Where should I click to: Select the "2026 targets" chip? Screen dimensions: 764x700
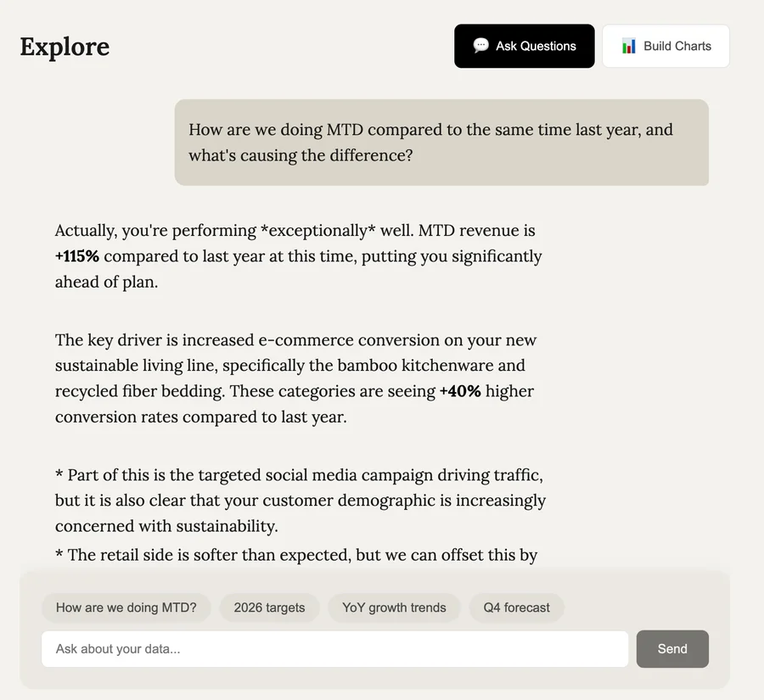point(269,608)
